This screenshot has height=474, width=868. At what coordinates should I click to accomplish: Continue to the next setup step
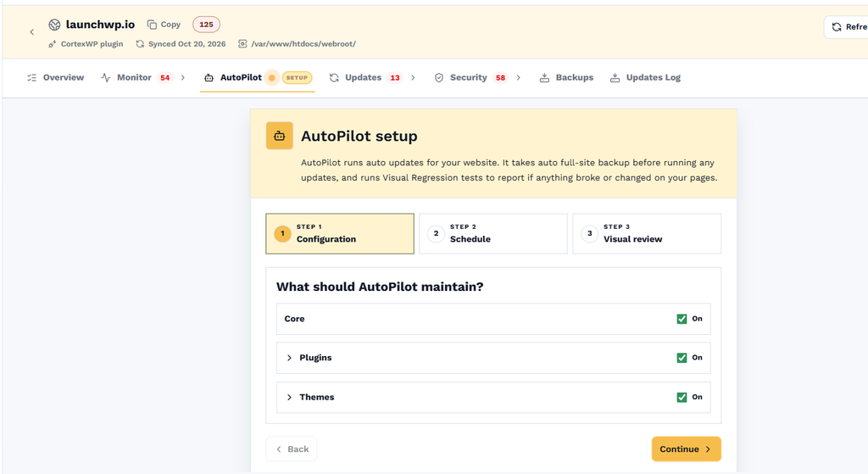686,449
